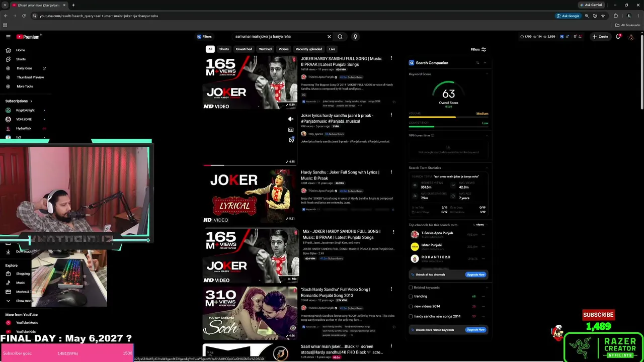Collapse the Search Companion panel
The image size is (644, 362).
point(485,63)
